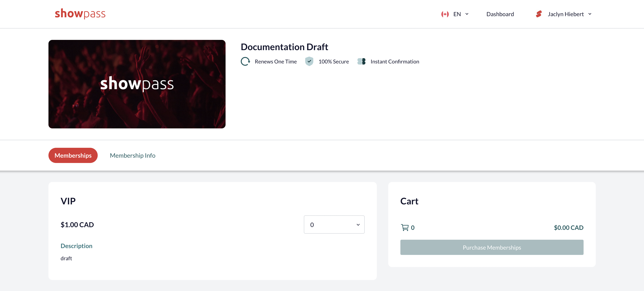Click the shopping cart icon in Cart

405,228
